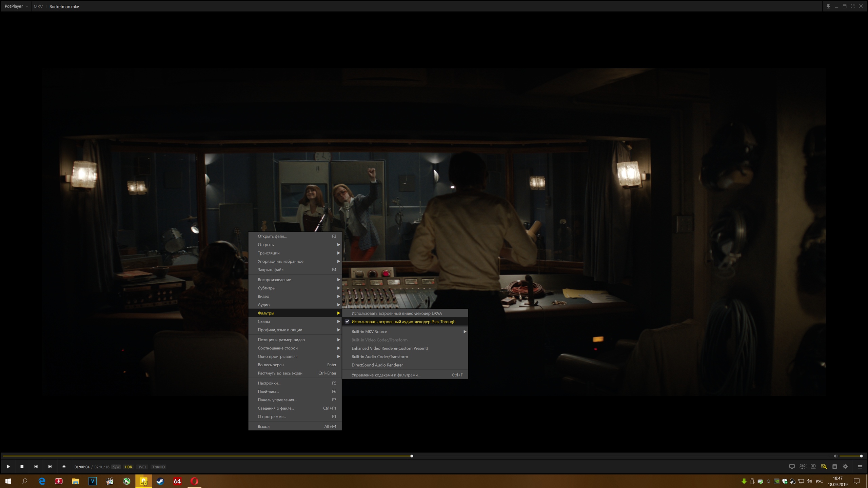Open the PotPlayer title dropdown menu

tap(16, 6)
